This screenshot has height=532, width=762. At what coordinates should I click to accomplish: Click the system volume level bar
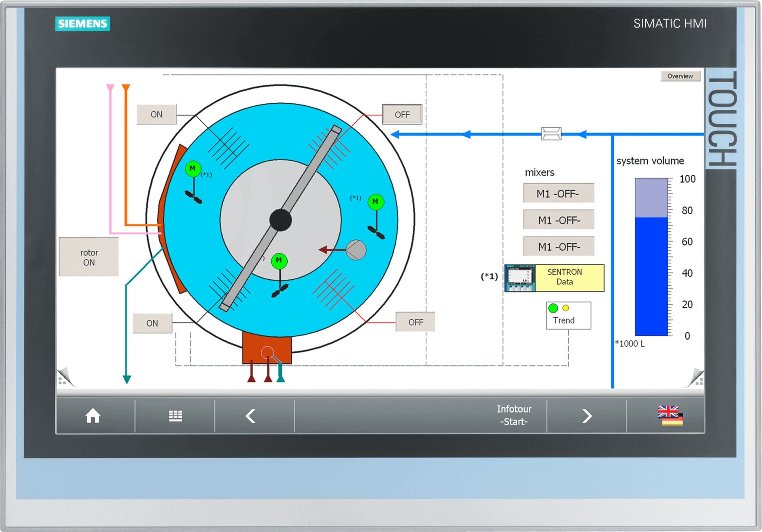pyautogui.click(x=651, y=257)
